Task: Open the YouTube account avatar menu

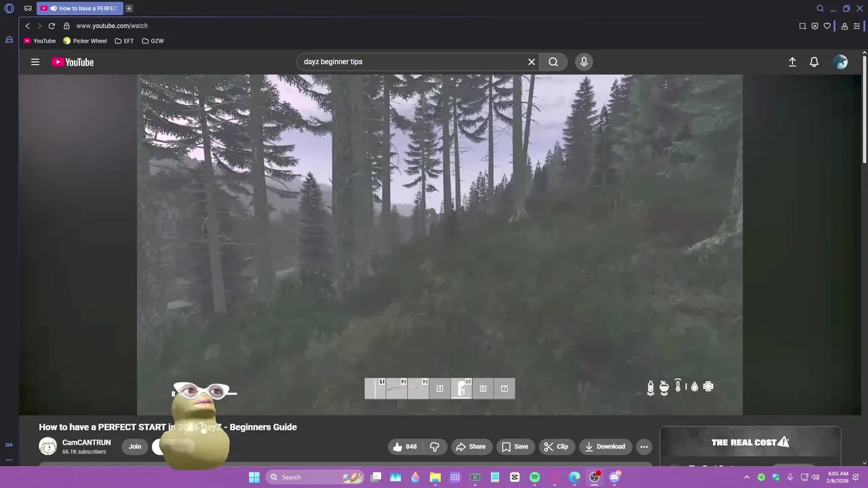Action: [x=841, y=62]
